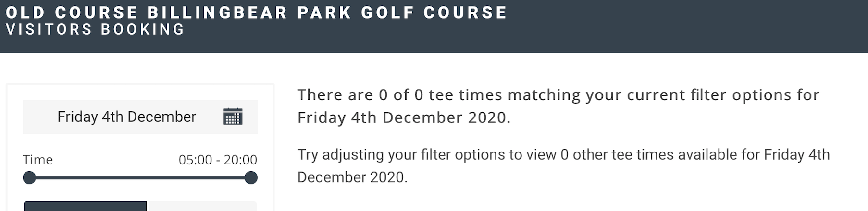The image size is (868, 211).
Task: Click the Friday 4th December date field
Action: (126, 117)
